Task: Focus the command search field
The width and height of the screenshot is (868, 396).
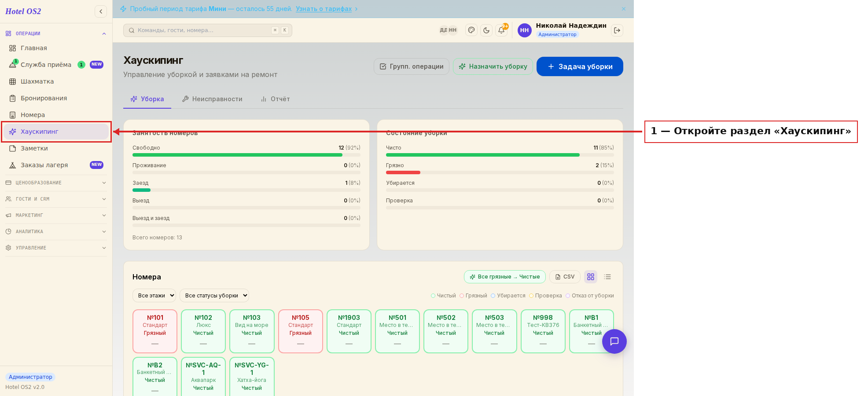Action: (208, 30)
